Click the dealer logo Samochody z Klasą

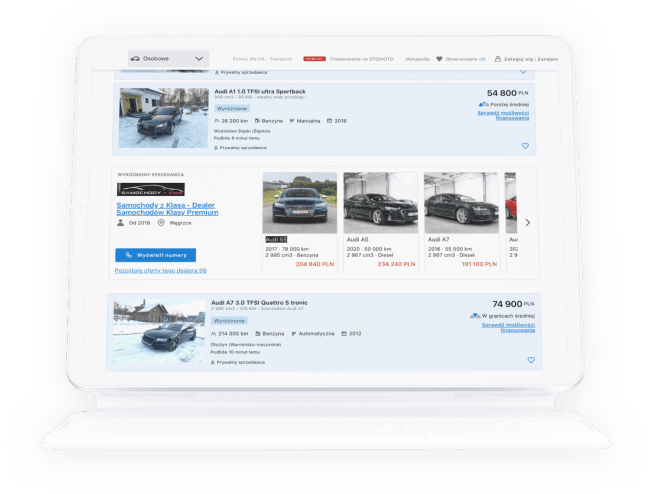pyautogui.click(x=151, y=189)
